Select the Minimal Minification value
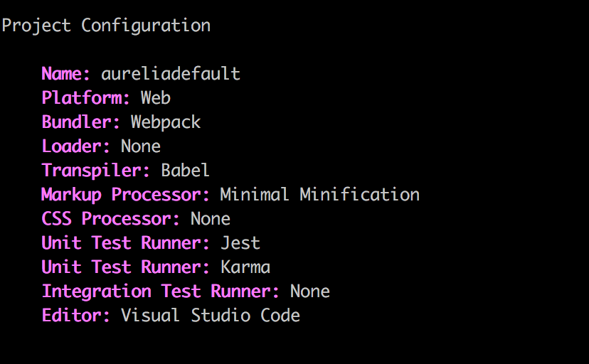Screen dimensions: 589x364 coord(320,195)
